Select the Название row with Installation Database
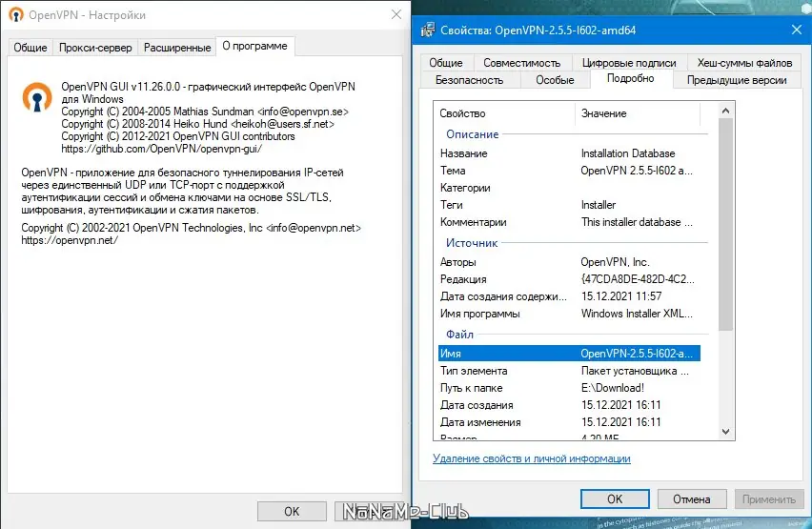Viewport: 812px width, 529px height. pyautogui.click(x=569, y=153)
